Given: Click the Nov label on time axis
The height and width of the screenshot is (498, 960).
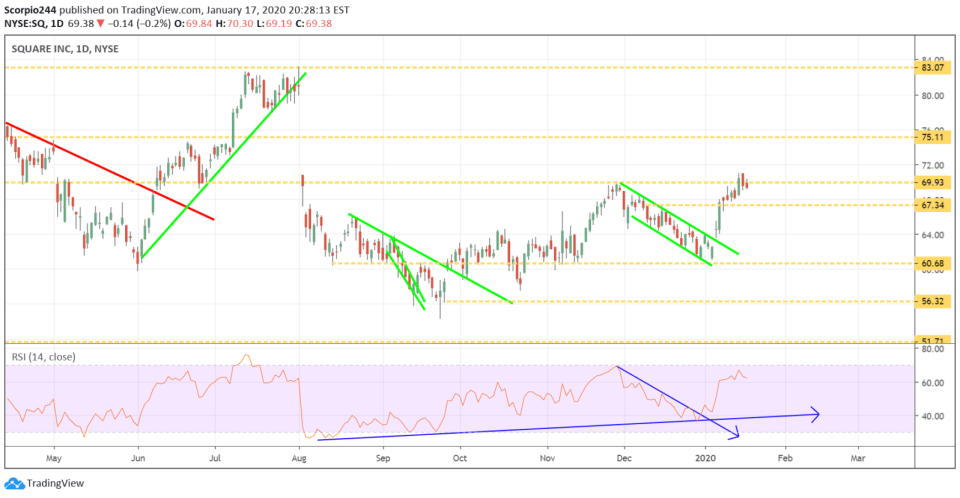Looking at the screenshot, I should pyautogui.click(x=547, y=458).
